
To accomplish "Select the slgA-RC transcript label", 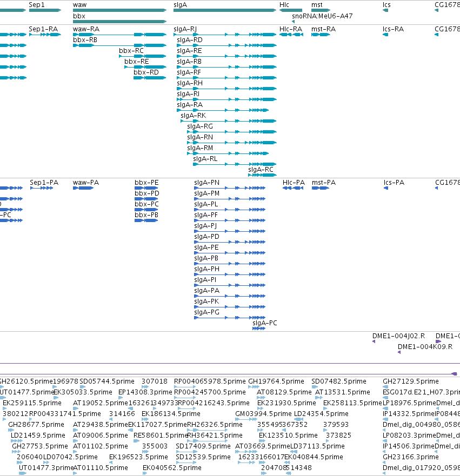I will tap(261, 170).
